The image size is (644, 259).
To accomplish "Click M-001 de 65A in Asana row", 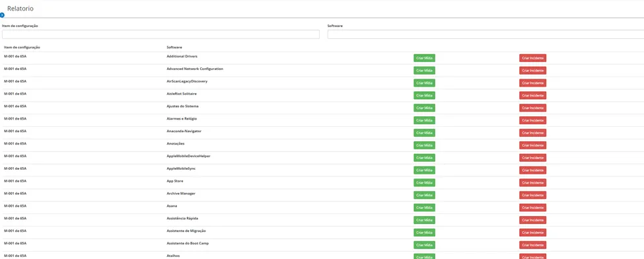I will [x=15, y=206].
